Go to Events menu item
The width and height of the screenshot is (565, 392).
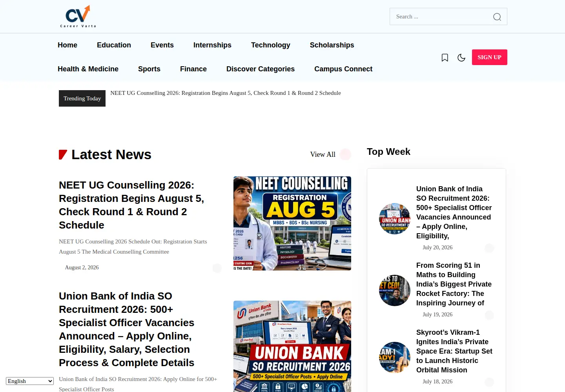162,45
